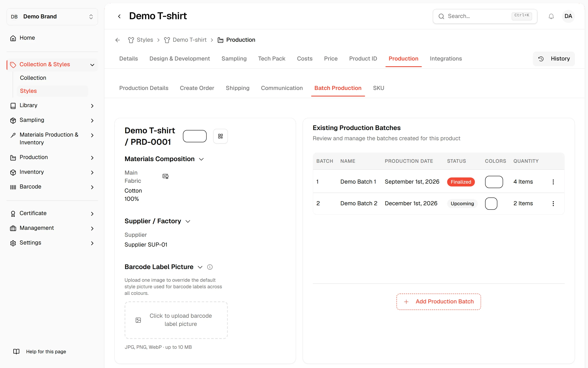The width and height of the screenshot is (588, 368).
Task: Click the Barcode icon in sidebar
Action: 13,187
